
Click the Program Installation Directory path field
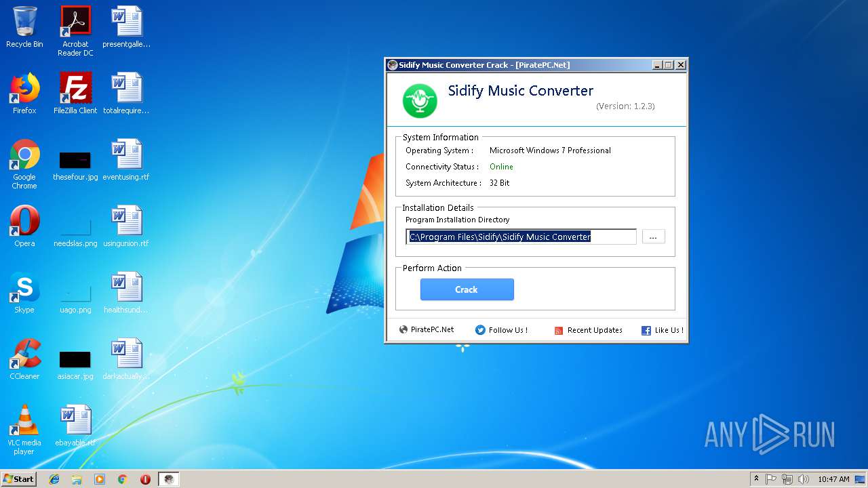pos(521,237)
